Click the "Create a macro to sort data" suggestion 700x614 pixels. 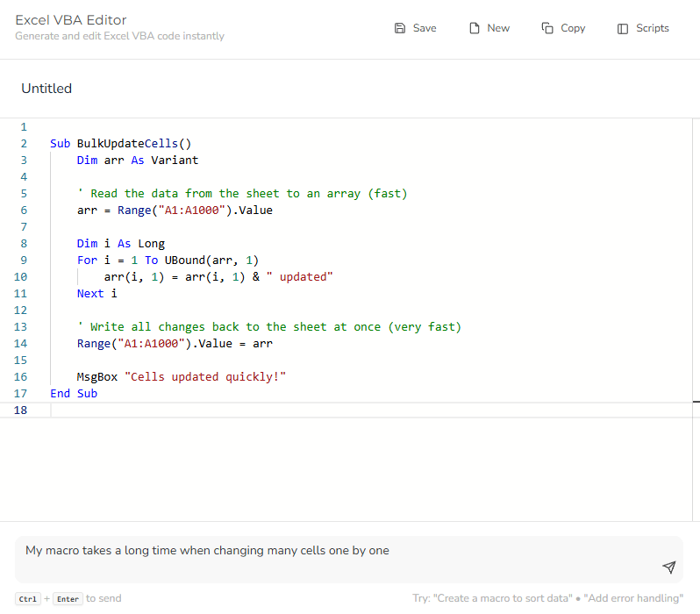click(503, 598)
